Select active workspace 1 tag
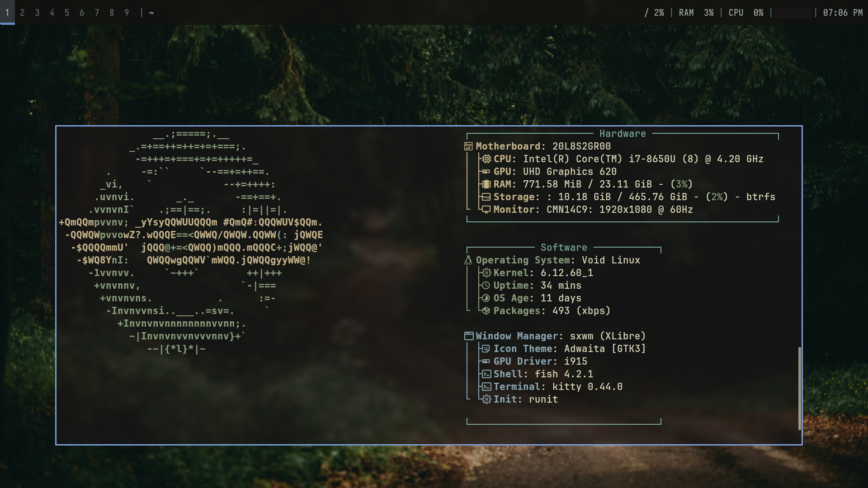The height and width of the screenshot is (488, 868). tap(7, 13)
